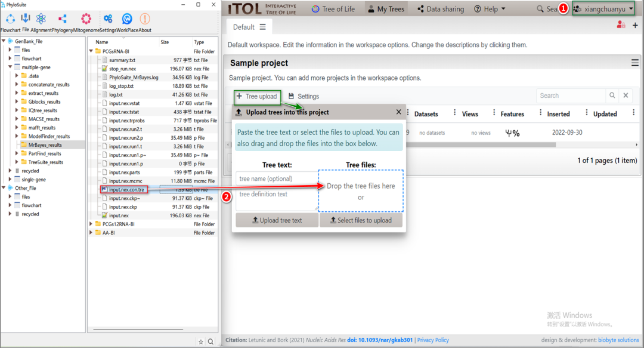The width and height of the screenshot is (644, 348).
Task: Open the WorkPlace icon
Action: 127,19
